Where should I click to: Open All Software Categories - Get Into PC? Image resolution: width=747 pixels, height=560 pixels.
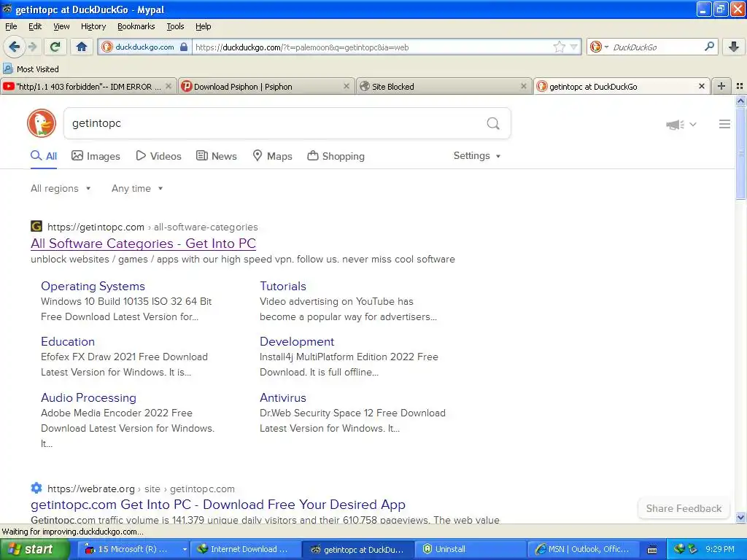coord(144,244)
